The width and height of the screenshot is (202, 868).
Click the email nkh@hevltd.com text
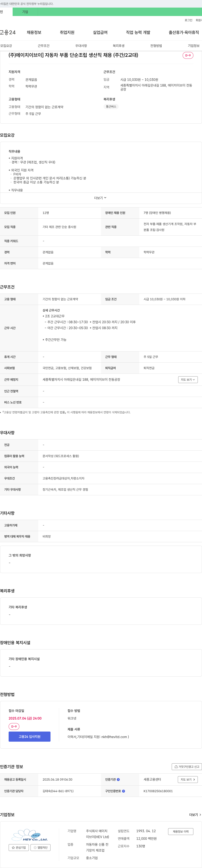click(114, 737)
